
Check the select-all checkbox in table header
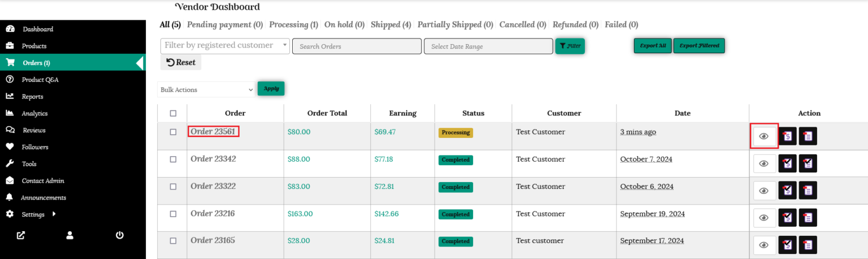pos(173,113)
